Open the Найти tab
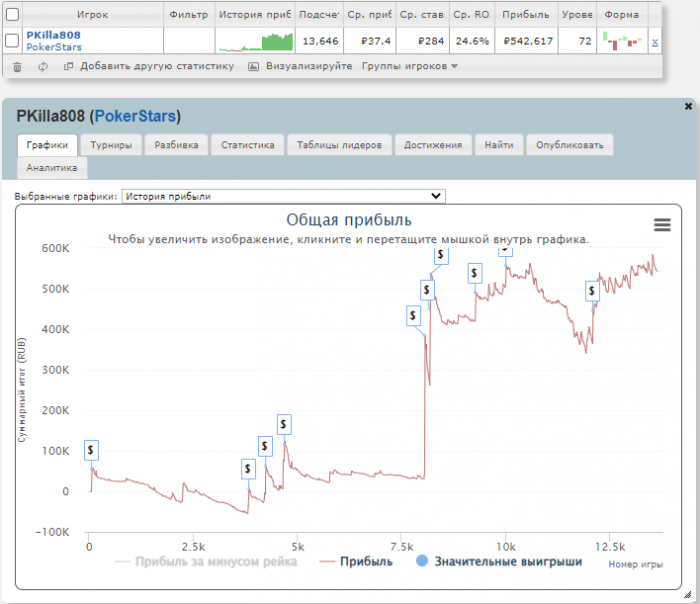 (x=499, y=145)
